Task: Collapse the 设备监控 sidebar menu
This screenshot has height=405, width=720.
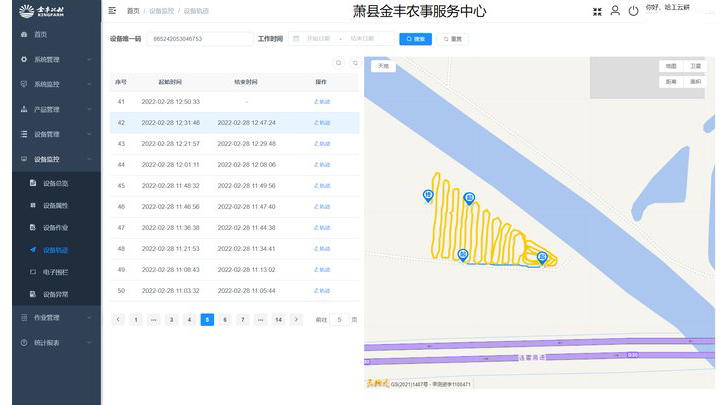Action: pyautogui.click(x=50, y=159)
